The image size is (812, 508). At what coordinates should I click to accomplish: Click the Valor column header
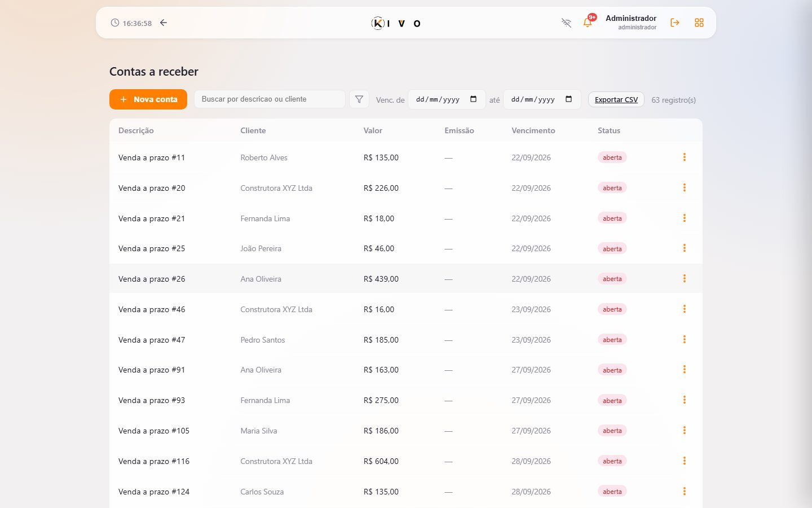click(x=373, y=130)
